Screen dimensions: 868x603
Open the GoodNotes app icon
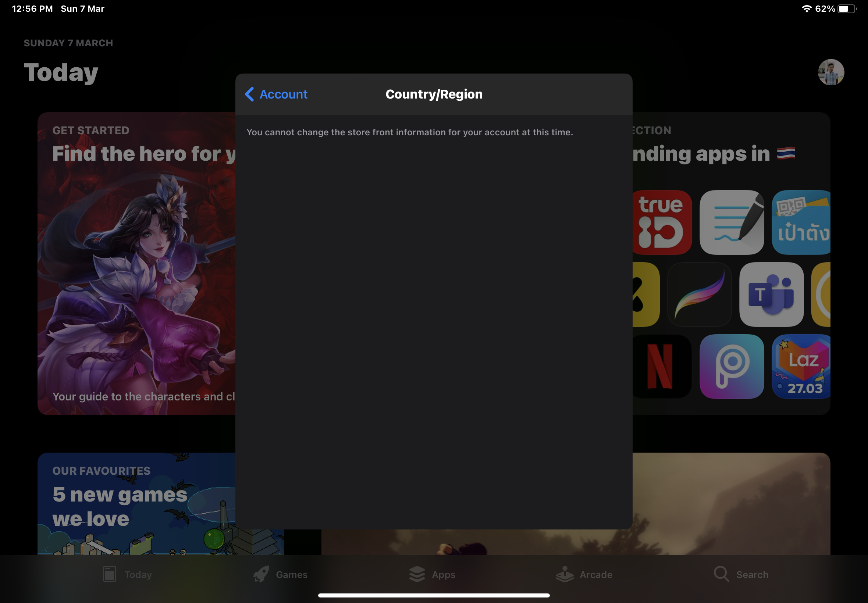pos(732,222)
